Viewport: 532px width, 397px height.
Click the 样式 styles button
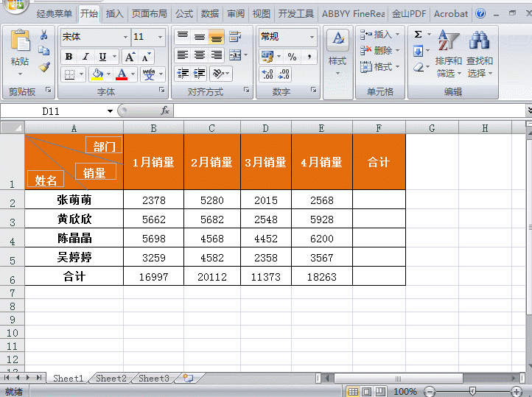[337, 50]
